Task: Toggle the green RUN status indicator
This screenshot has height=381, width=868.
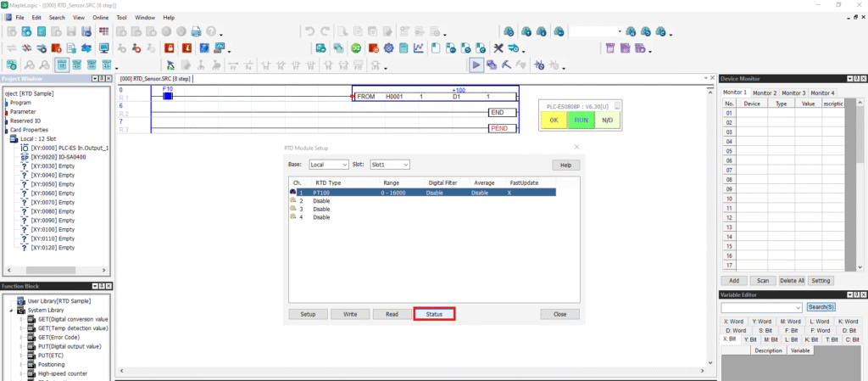Action: 581,120
